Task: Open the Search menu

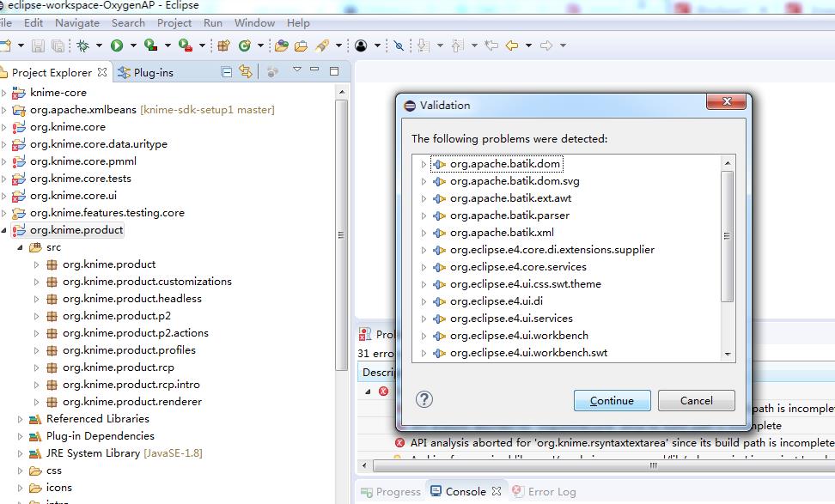Action: 128,23
